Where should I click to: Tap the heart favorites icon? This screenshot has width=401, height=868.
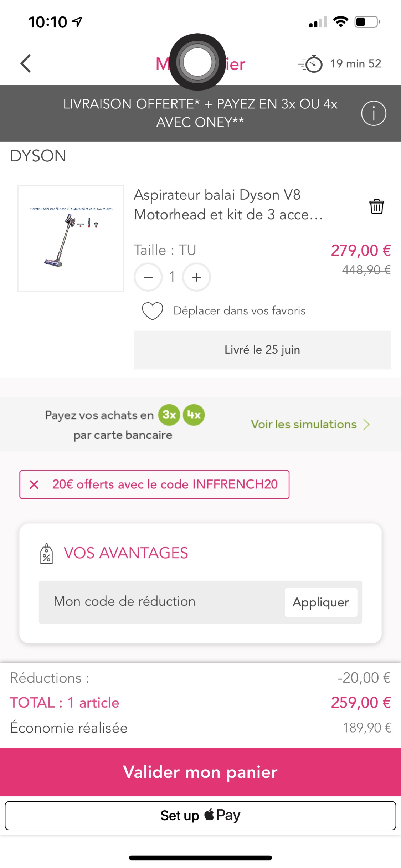(x=153, y=311)
